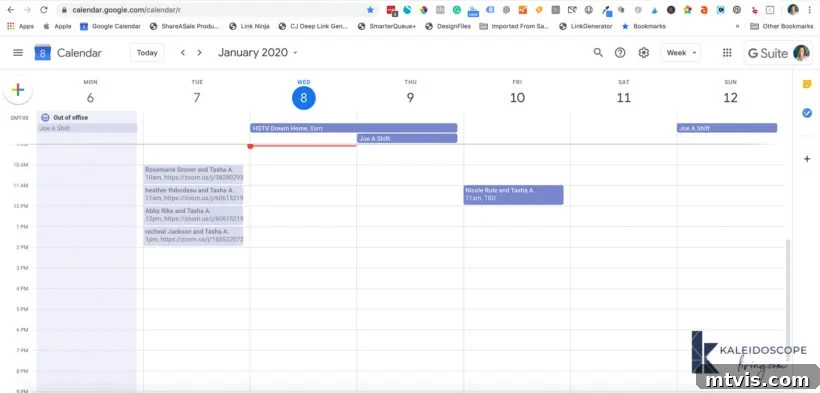This screenshot has width=820, height=393.
Task: Open Sunday's Joe A Shift event
Action: pyautogui.click(x=727, y=128)
